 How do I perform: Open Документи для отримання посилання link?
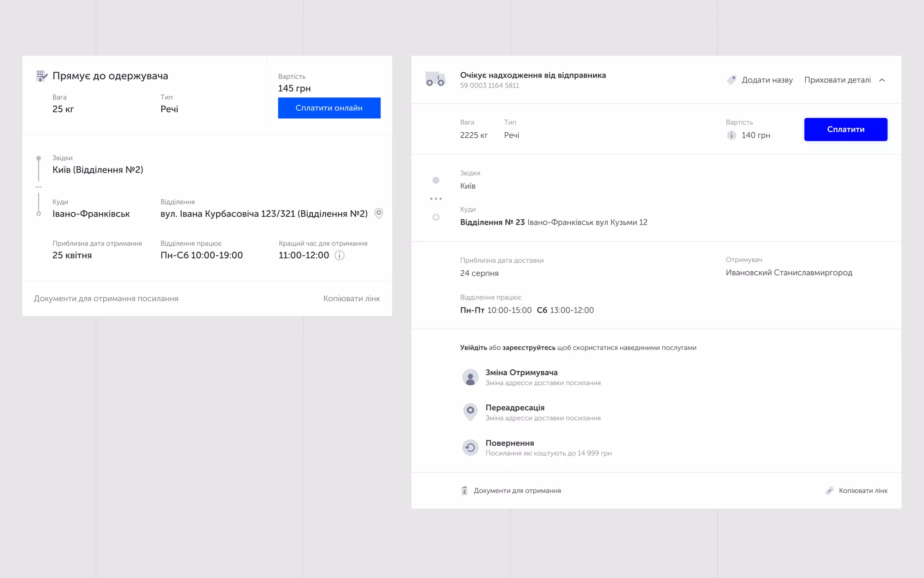tap(106, 298)
